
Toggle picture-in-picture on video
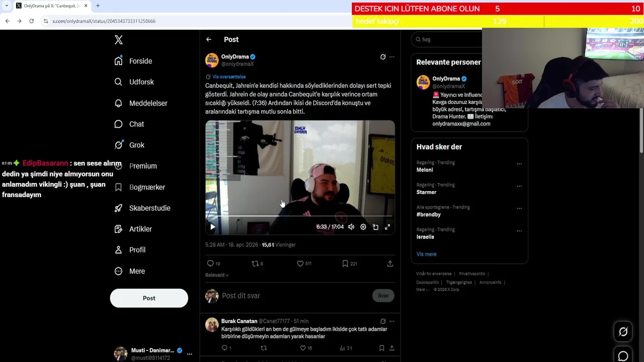pyautogui.click(x=375, y=227)
